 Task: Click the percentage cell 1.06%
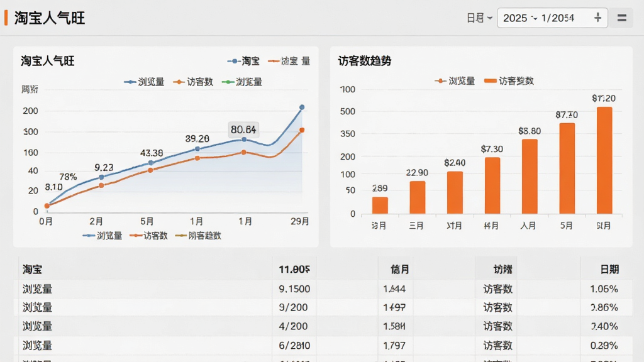[x=604, y=289]
